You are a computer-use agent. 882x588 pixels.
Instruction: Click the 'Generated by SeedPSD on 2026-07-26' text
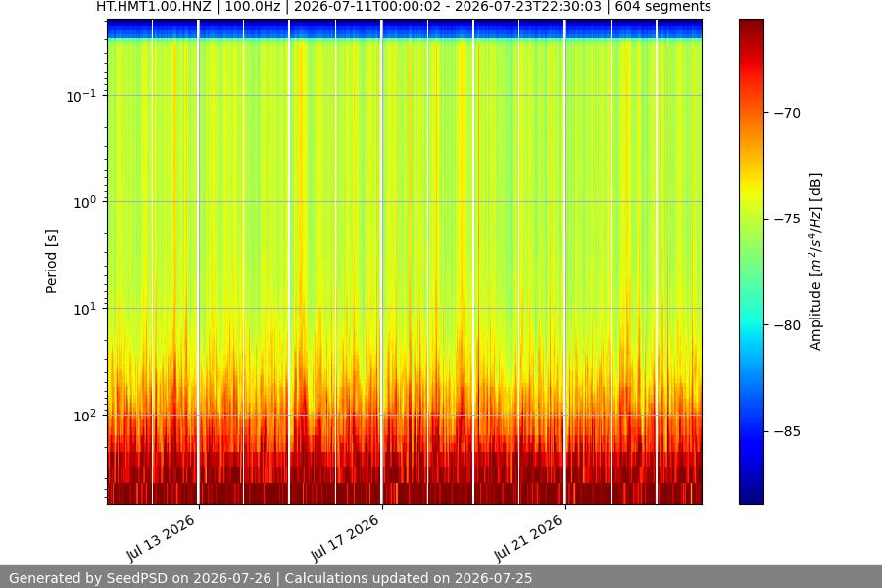pyautogui.click(x=140, y=578)
